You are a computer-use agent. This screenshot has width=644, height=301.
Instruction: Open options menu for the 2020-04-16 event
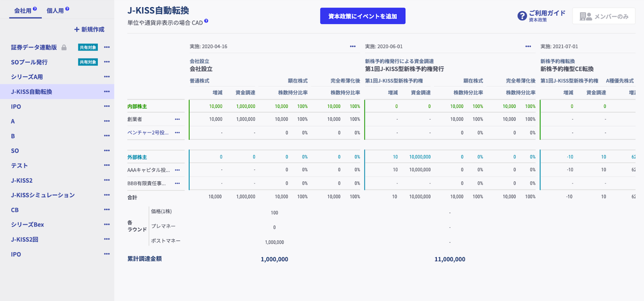pyautogui.click(x=353, y=46)
